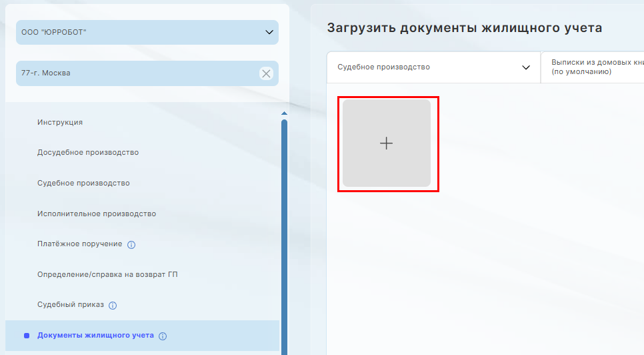644x355 pixels.
Task: Select Судебное производство in the sidebar menu
Action: (83, 183)
